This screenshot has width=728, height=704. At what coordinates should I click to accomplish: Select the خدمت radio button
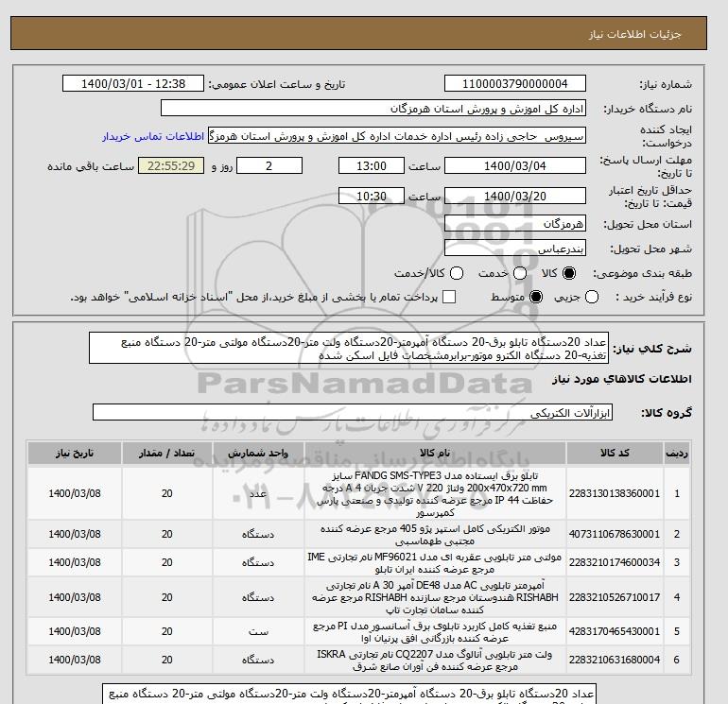point(520,273)
